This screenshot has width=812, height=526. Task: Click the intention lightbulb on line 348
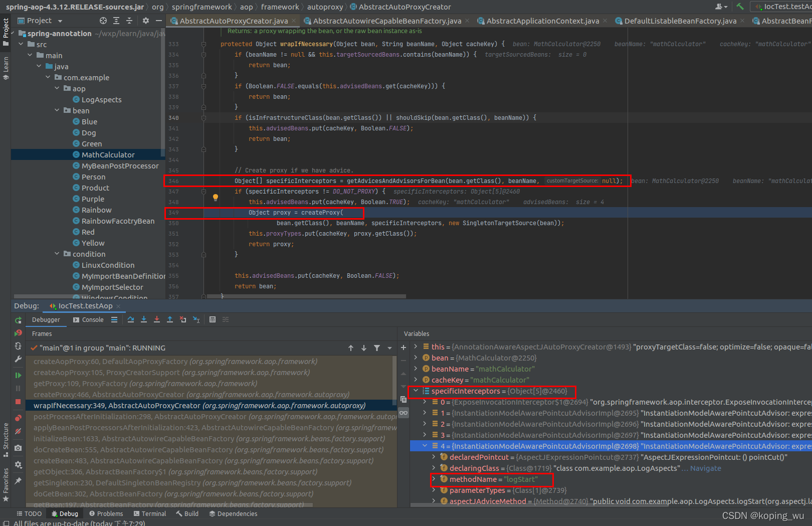pyautogui.click(x=216, y=198)
